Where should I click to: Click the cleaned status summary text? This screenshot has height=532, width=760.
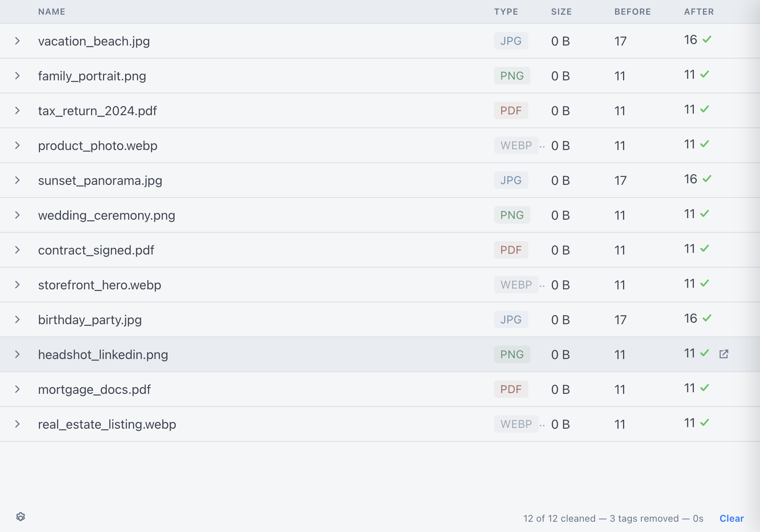613,519
